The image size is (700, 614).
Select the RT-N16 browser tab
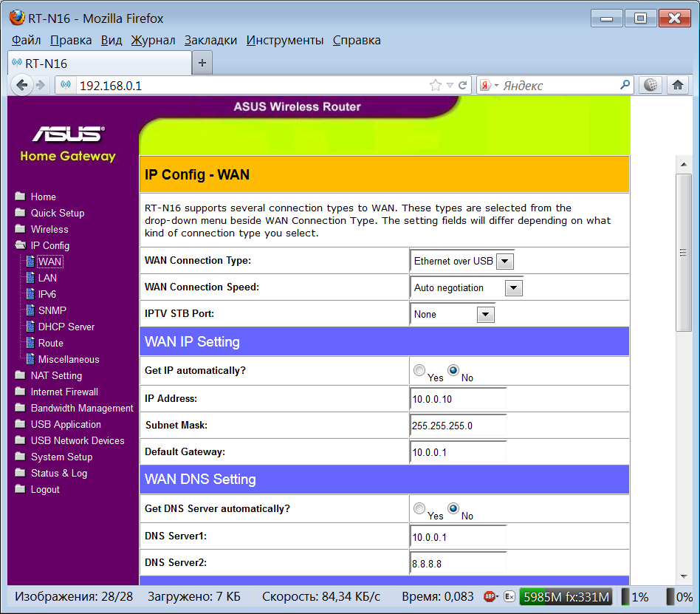pos(100,63)
